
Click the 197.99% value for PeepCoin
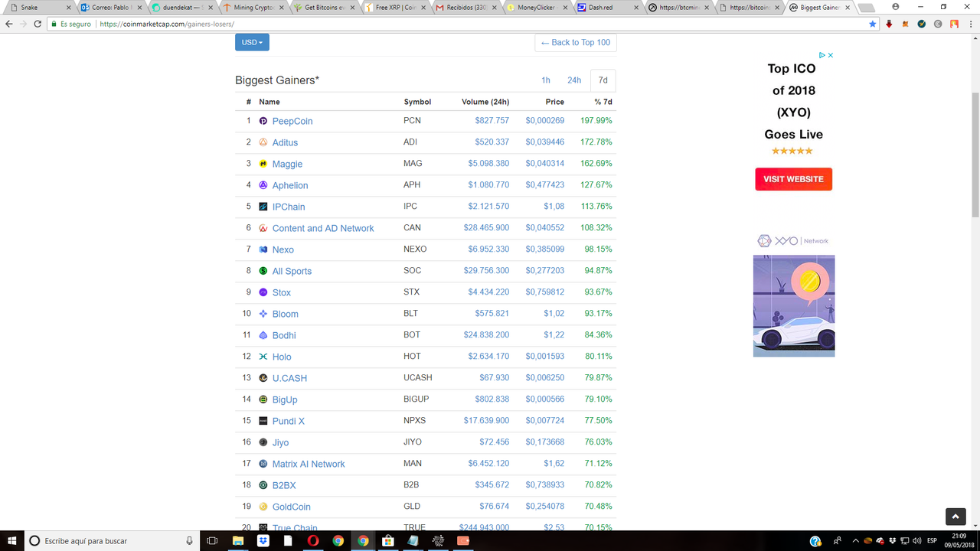pyautogui.click(x=596, y=121)
